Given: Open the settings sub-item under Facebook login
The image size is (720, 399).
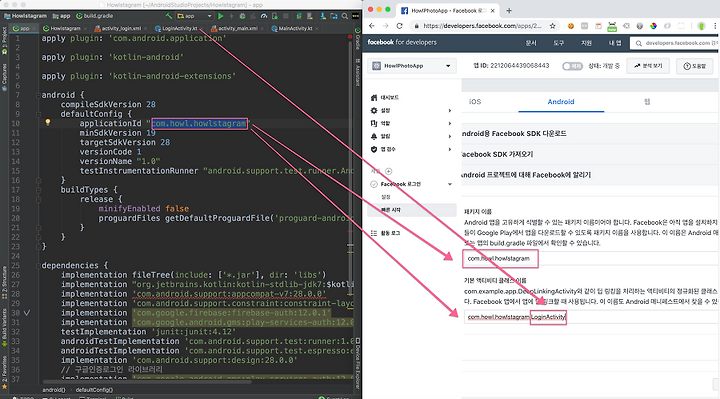Looking at the screenshot, I should coord(386,197).
